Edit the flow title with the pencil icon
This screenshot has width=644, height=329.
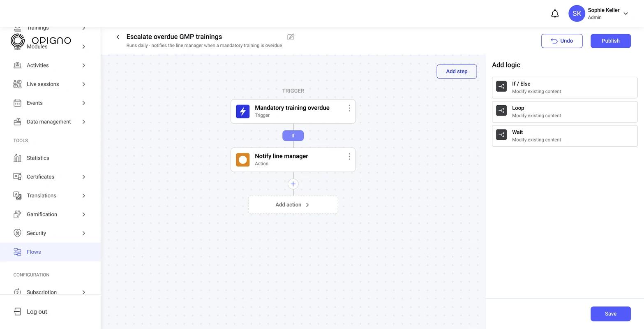click(291, 37)
